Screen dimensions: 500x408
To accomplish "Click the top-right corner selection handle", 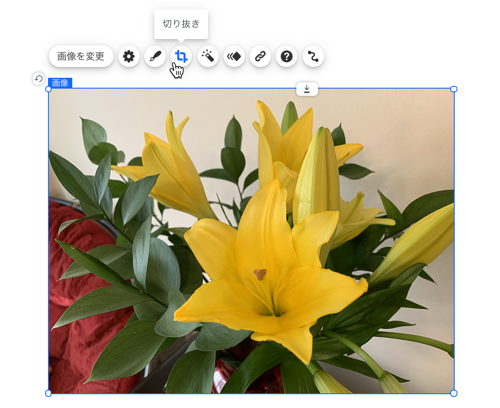I will pos(454,89).
